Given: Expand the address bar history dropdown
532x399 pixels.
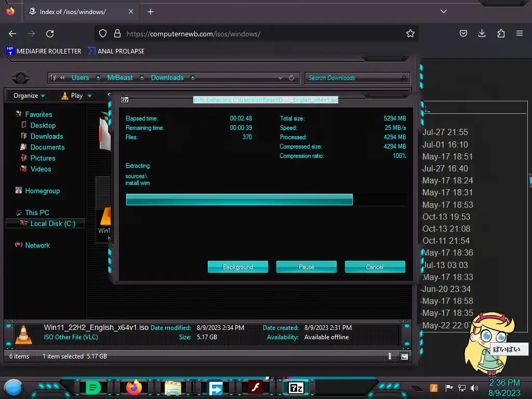Looking at the screenshot, I should pyautogui.click(x=280, y=78).
